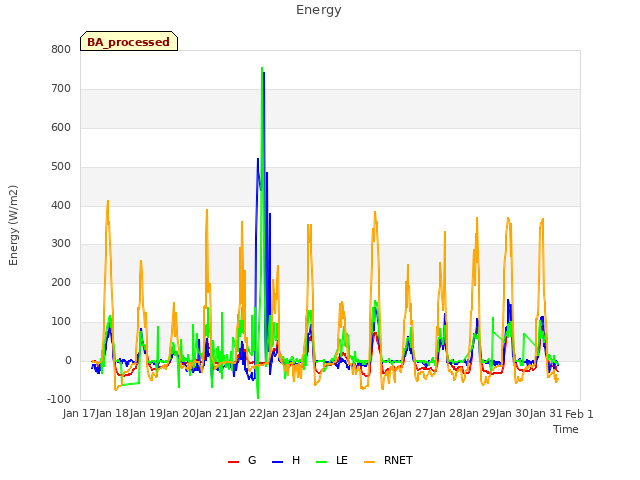Viewport: 640px width, 480px height.
Task: Click the Jan 27 x-axis label
Action: click(413, 414)
